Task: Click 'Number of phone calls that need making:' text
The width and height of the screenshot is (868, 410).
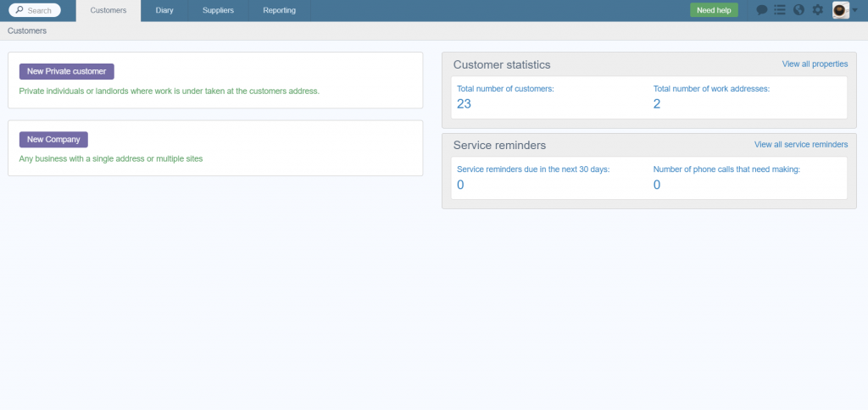Action: pos(726,169)
